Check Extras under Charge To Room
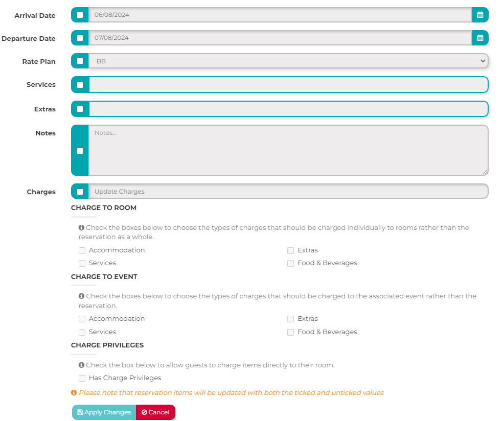Image resolution: width=504 pixels, height=421 pixels. pos(290,250)
